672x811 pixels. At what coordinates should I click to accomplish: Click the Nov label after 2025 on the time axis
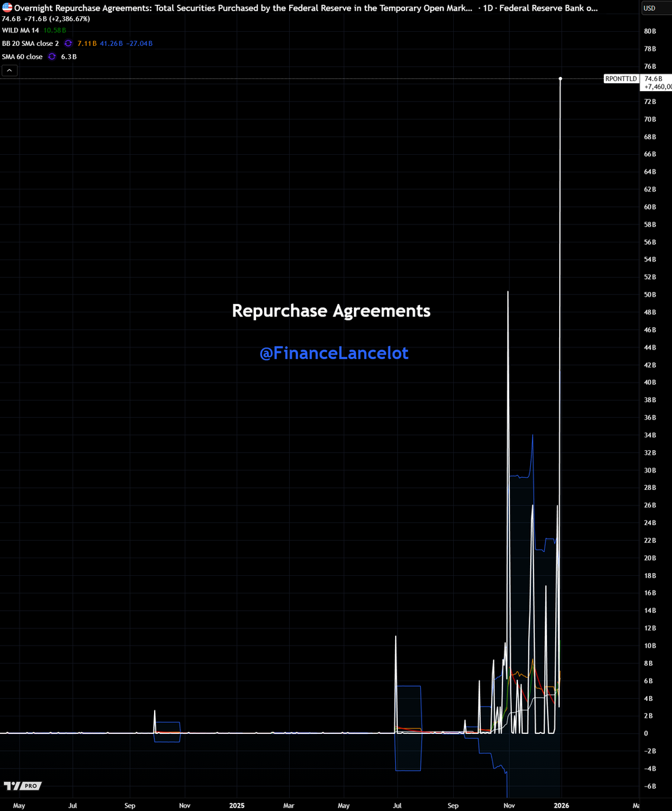point(510,806)
